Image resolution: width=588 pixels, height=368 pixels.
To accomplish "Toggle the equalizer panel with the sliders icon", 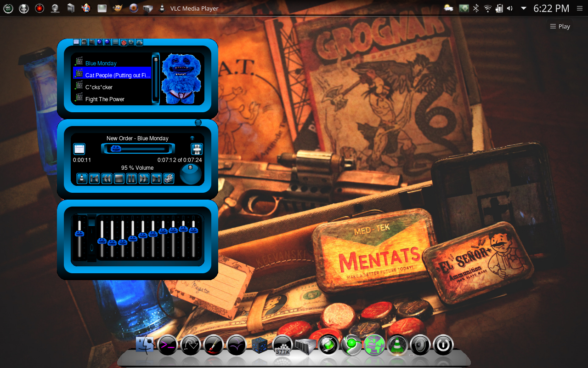I will 197,149.
